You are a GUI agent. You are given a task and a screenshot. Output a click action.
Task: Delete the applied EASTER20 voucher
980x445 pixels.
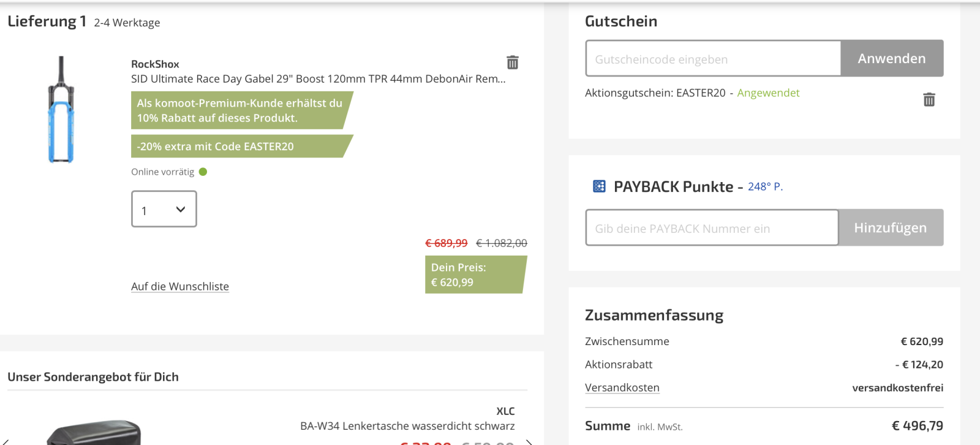point(929,99)
